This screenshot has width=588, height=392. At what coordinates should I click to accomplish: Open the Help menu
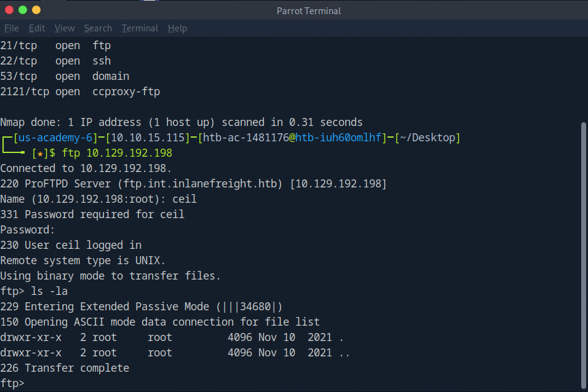click(x=177, y=28)
